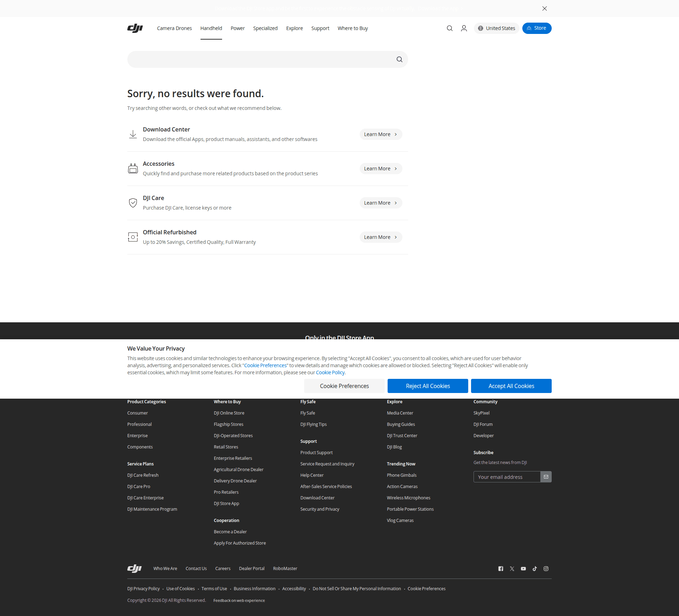Open the RoboMaster footer link
Screen dimensions: 679x616
pos(285,568)
